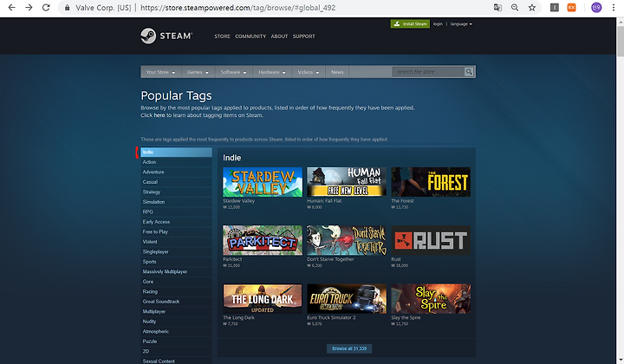Image resolution: width=624 pixels, height=364 pixels.
Task: Click the store search magnifier button
Action: (x=469, y=72)
